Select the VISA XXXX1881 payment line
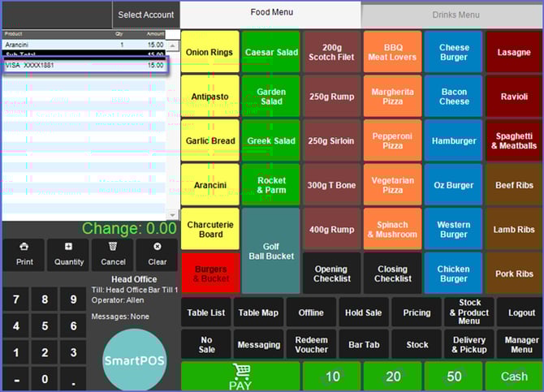This screenshot has width=544, height=392. point(84,65)
